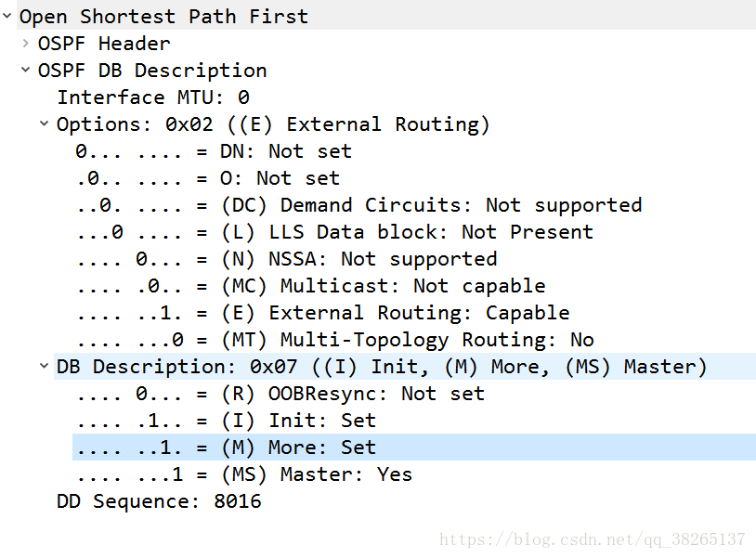Screen dimensions: 756x558
Task: Select the Multicast: Not capable row
Action: click(310, 286)
